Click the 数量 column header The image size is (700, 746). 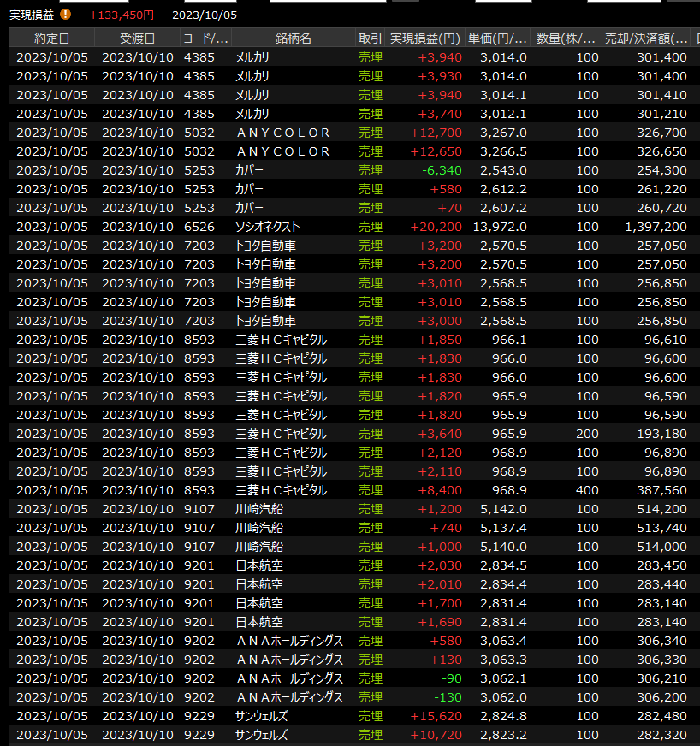(x=566, y=38)
